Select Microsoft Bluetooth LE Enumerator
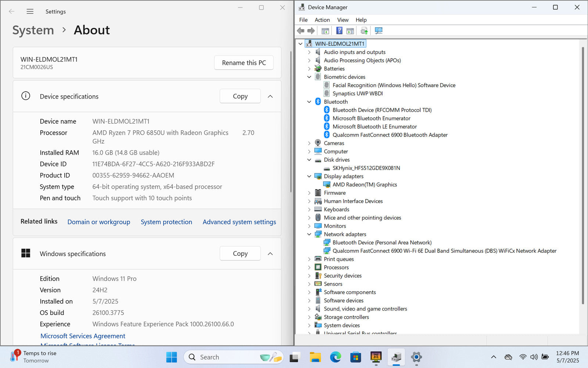588x368 pixels. pyautogui.click(x=374, y=127)
